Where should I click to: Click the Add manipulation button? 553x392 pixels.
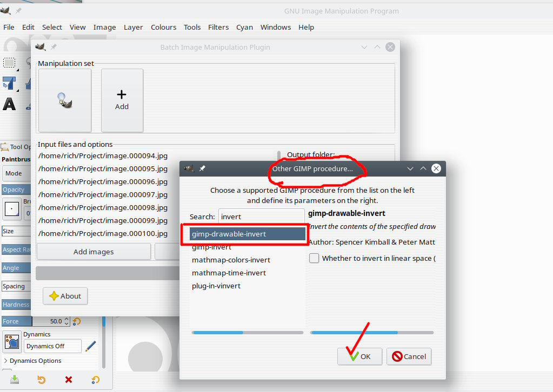pyautogui.click(x=122, y=100)
